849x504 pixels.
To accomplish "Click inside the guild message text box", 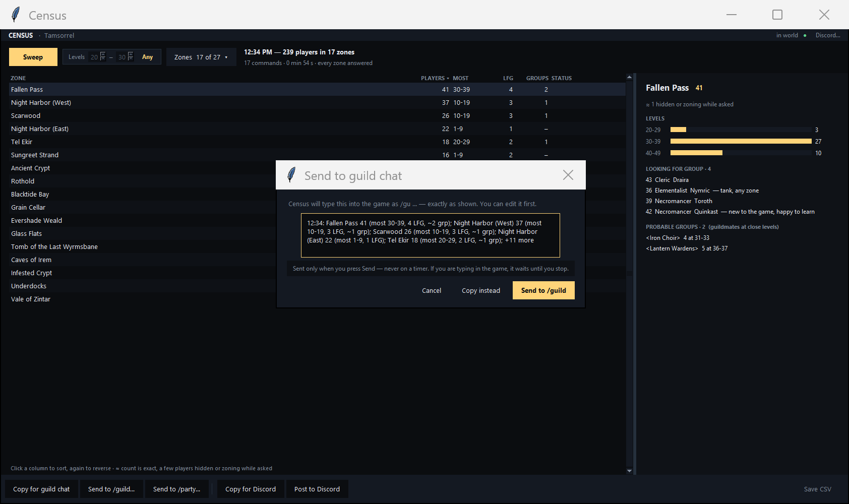I will tap(431, 235).
